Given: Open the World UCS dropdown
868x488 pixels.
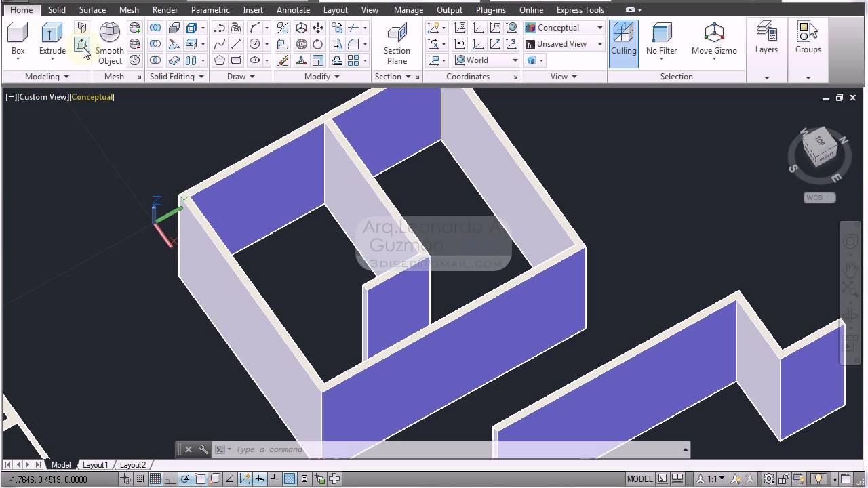Looking at the screenshot, I should point(487,60).
